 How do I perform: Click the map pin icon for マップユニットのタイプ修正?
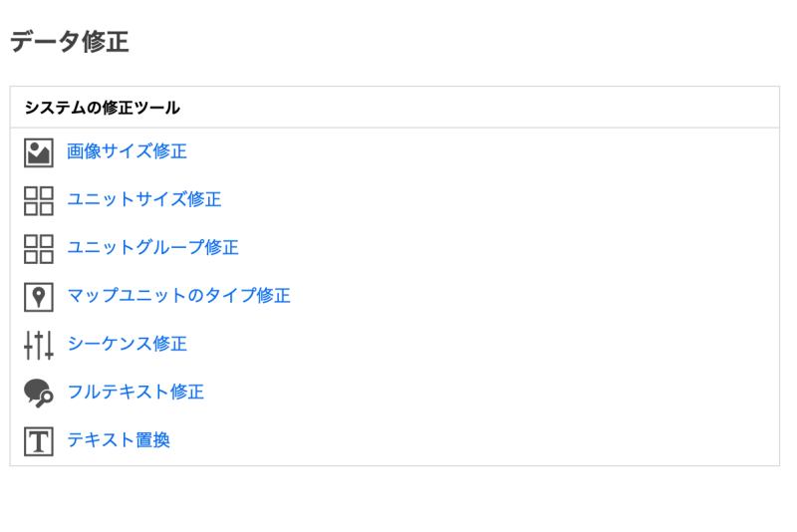38,296
